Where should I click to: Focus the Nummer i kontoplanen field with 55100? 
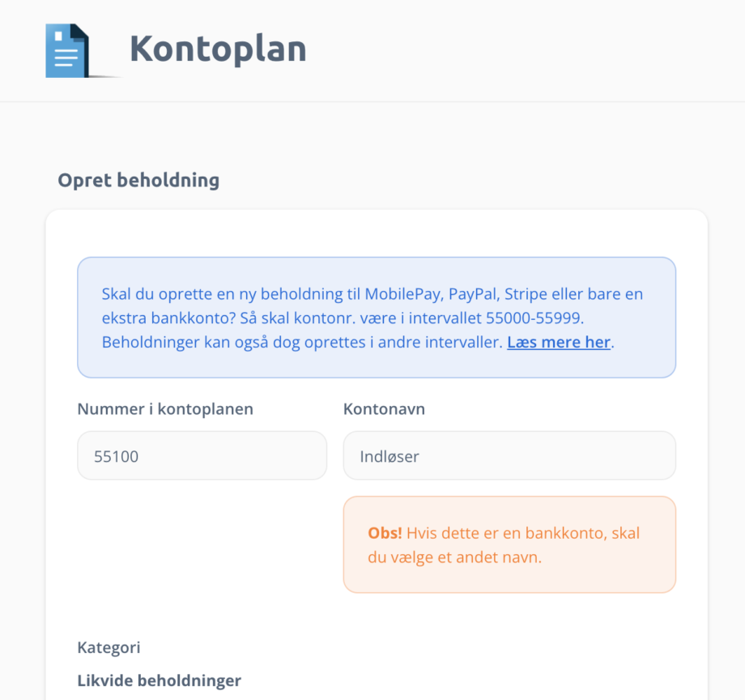202,455
